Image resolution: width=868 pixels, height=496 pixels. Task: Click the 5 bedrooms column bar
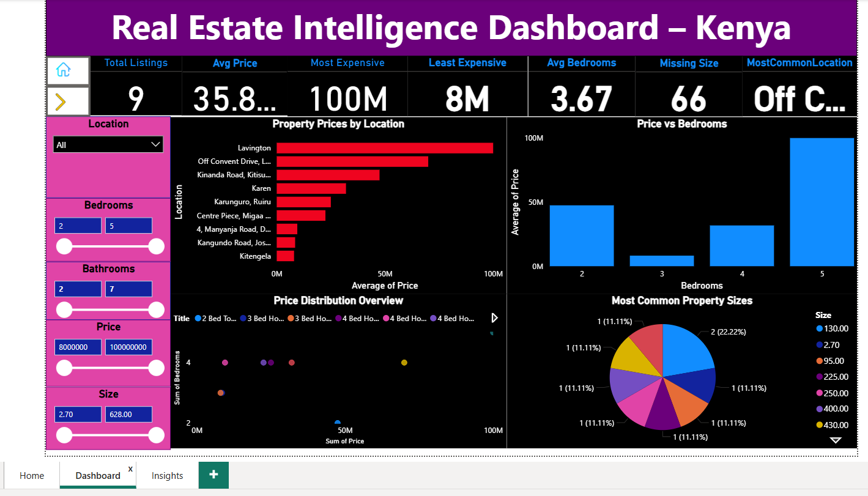pos(822,202)
